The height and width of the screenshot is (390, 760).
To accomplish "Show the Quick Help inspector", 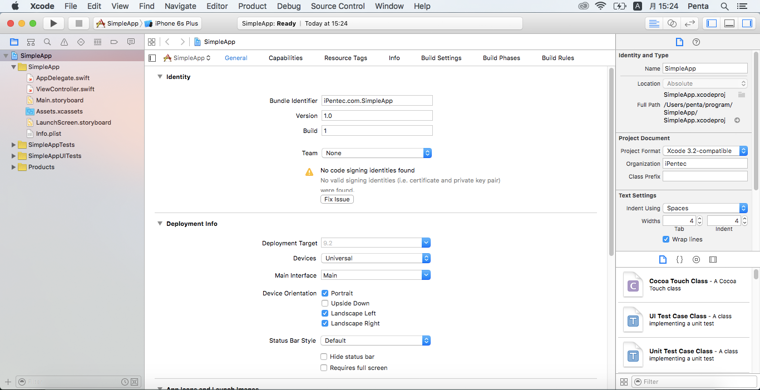I will point(696,42).
